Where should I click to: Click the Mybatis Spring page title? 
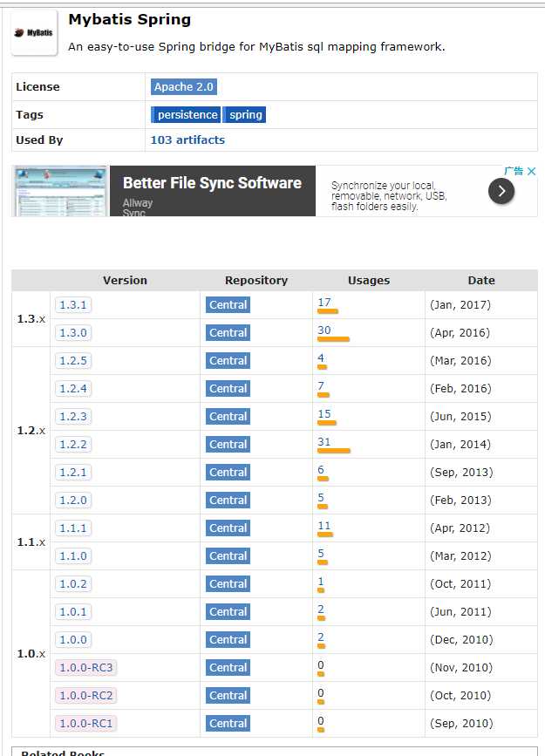[130, 20]
